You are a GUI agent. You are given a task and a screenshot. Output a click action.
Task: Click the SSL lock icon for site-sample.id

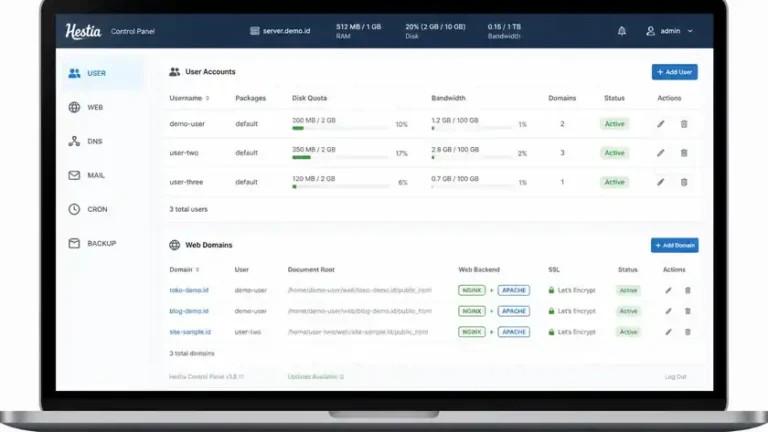tap(551, 332)
